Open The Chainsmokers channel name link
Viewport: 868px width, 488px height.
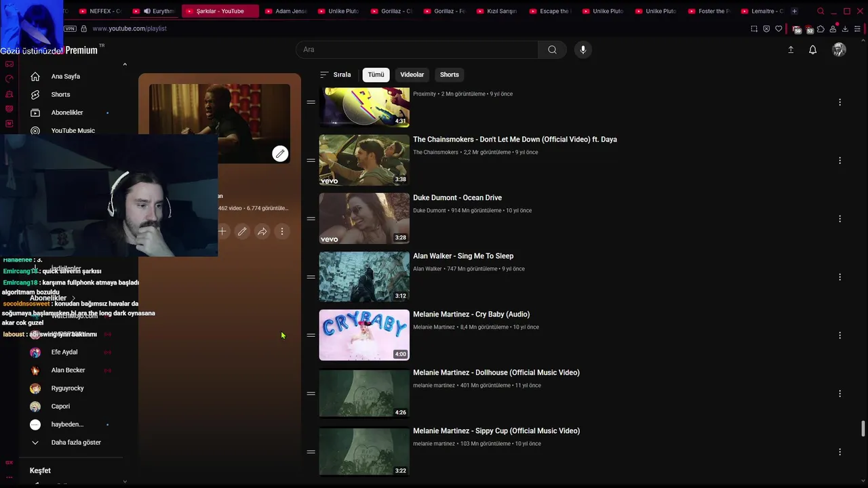point(435,152)
